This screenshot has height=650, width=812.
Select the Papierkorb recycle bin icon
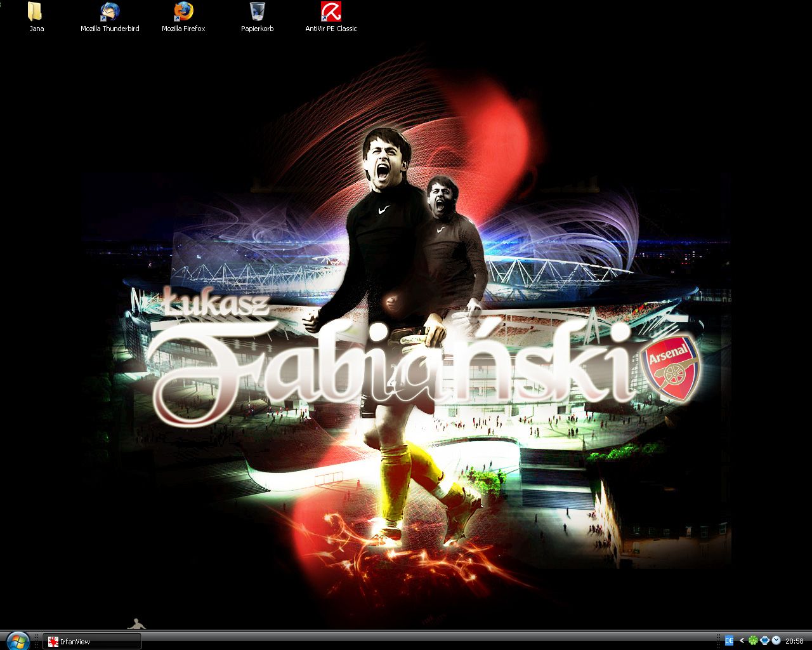click(x=257, y=12)
